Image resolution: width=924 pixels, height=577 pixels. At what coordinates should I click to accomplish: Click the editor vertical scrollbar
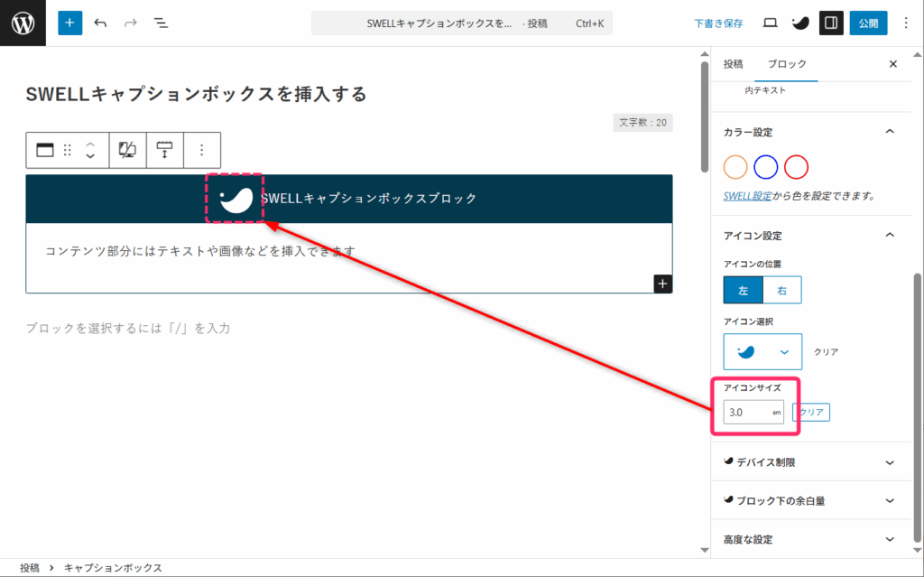point(704,118)
